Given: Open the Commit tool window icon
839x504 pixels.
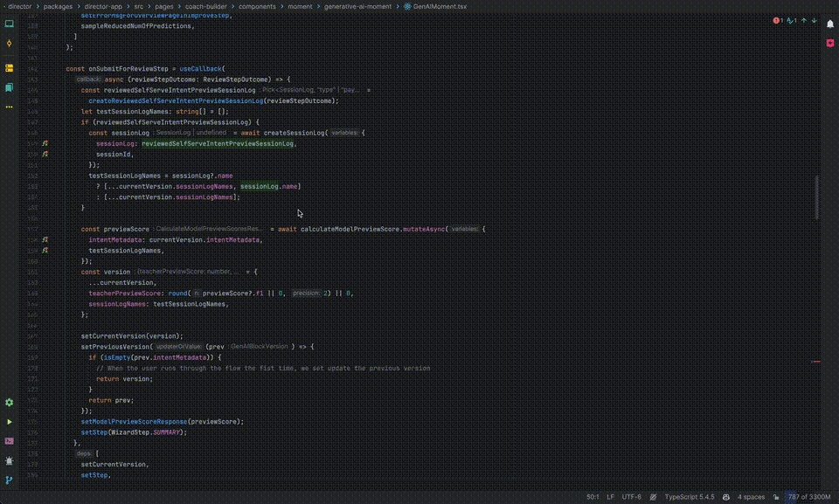Looking at the screenshot, I should click(x=9, y=44).
